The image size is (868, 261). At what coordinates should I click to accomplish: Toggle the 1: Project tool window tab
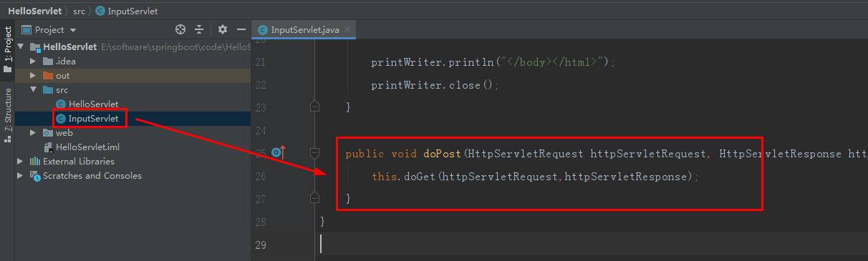pyautogui.click(x=7, y=50)
